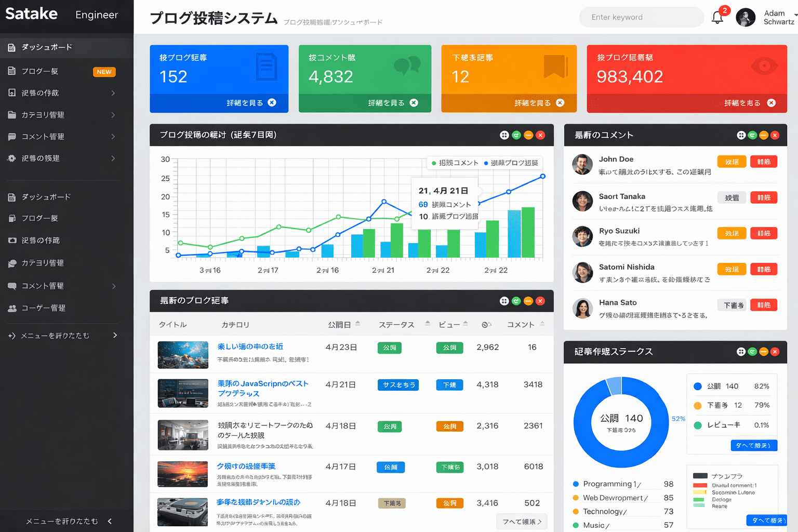Expand the カテゴリ sidebar menu chevron

pyautogui.click(x=113, y=115)
